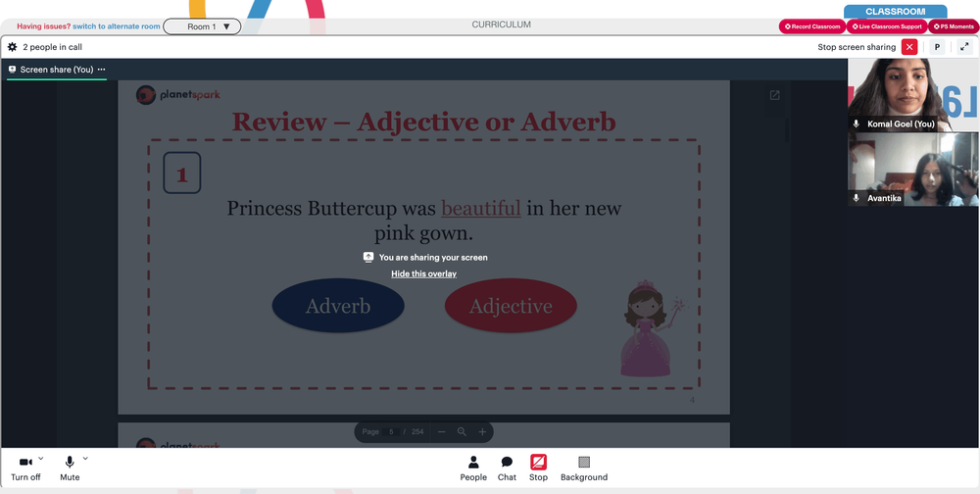Click the page number field showing 5

392,432
